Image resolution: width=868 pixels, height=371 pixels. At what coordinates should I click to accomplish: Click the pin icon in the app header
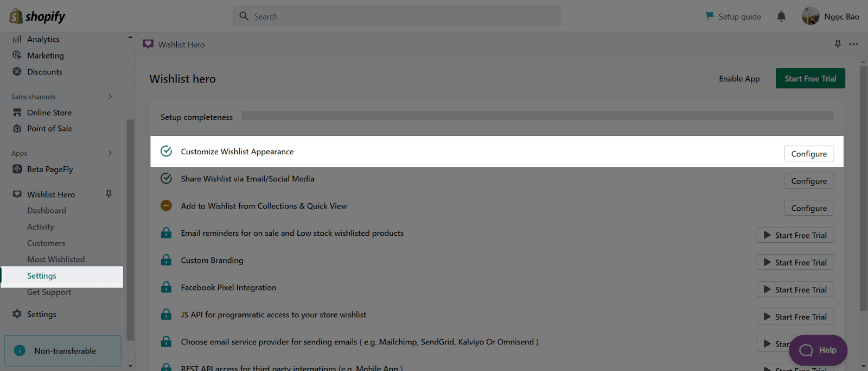pyautogui.click(x=838, y=44)
